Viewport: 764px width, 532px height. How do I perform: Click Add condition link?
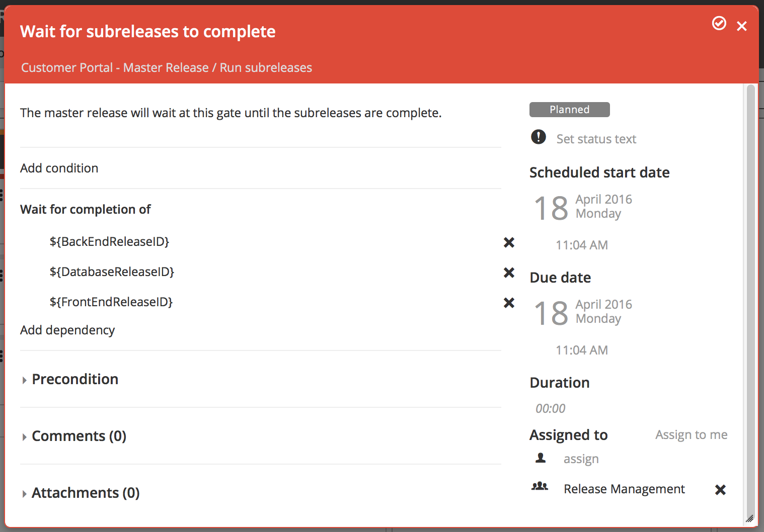point(59,168)
